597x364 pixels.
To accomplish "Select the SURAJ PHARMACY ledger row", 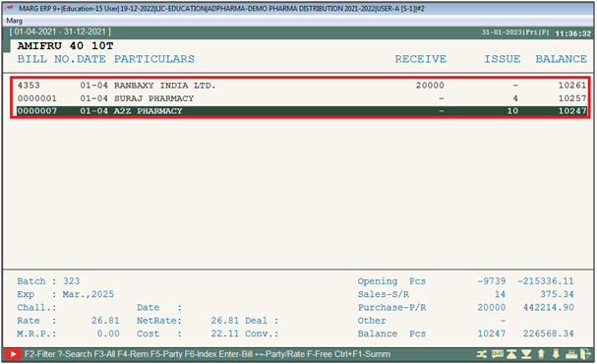I will click(x=302, y=98).
